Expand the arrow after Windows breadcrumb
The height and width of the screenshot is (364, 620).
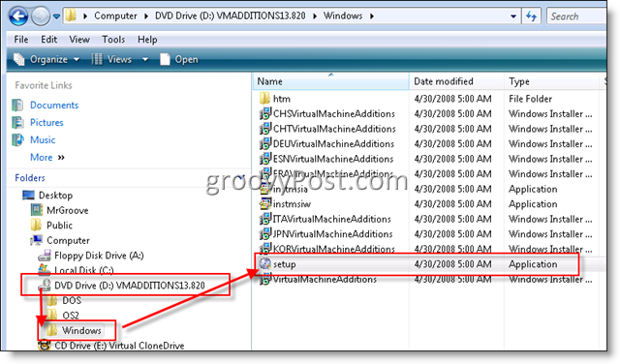pos(372,16)
